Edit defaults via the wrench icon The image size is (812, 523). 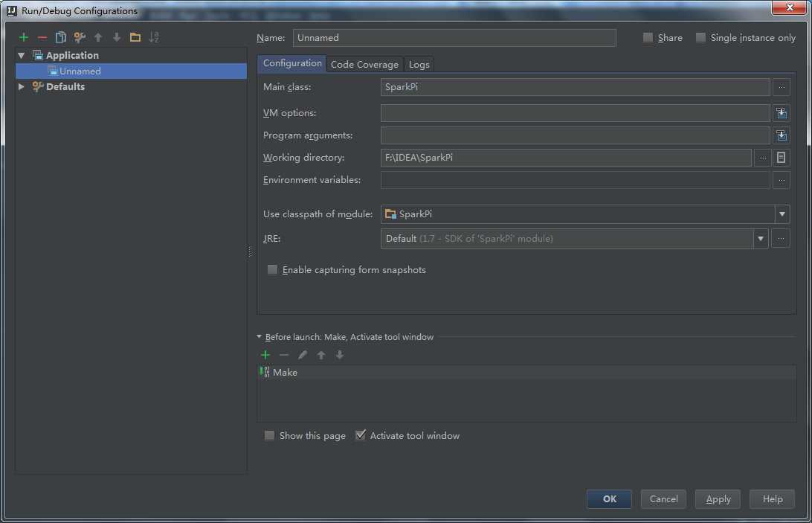click(80, 37)
